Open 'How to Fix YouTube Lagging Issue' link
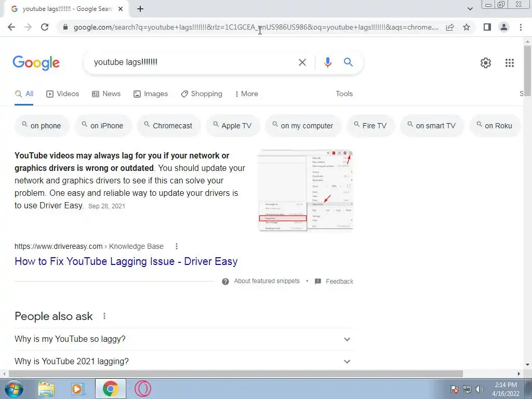 pyautogui.click(x=126, y=262)
